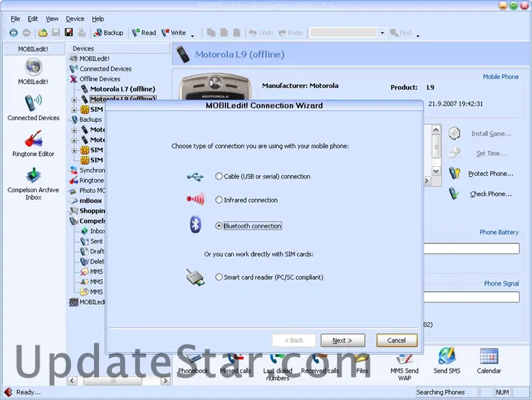Screen dimensions: 532x400
Task: Choose Smart card reader option
Action: (219, 277)
